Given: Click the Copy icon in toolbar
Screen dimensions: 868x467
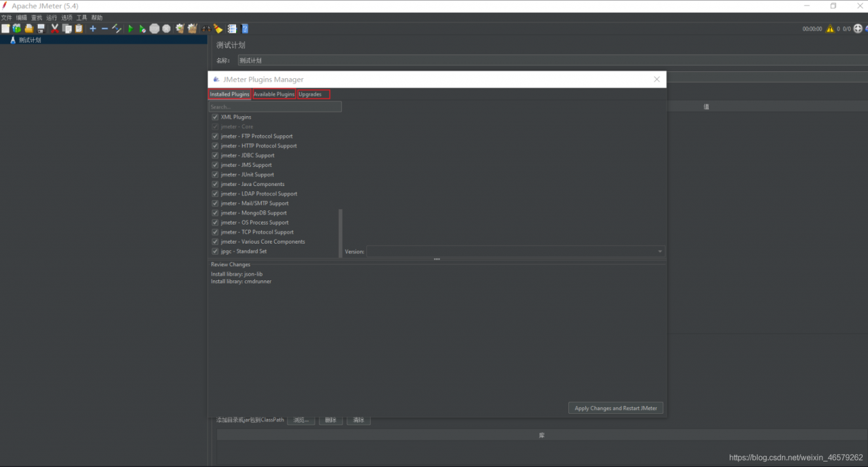Looking at the screenshot, I should click(x=66, y=29).
